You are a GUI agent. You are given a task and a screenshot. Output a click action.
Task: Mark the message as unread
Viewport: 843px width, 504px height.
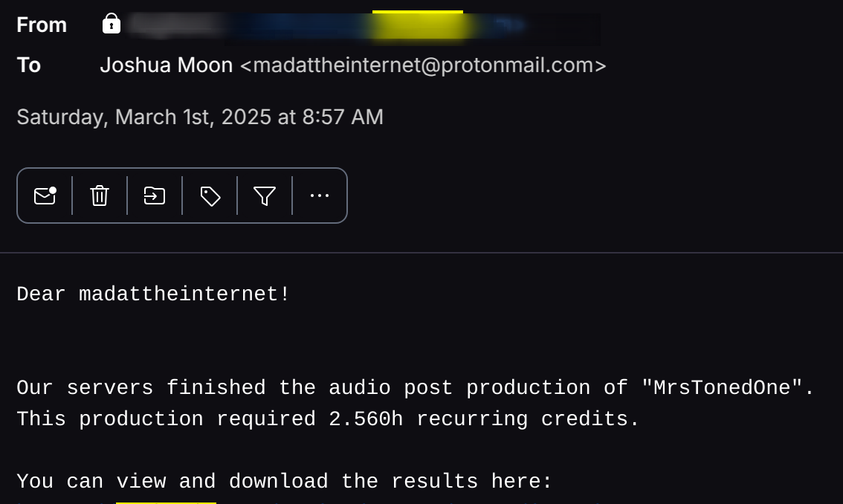tap(45, 196)
